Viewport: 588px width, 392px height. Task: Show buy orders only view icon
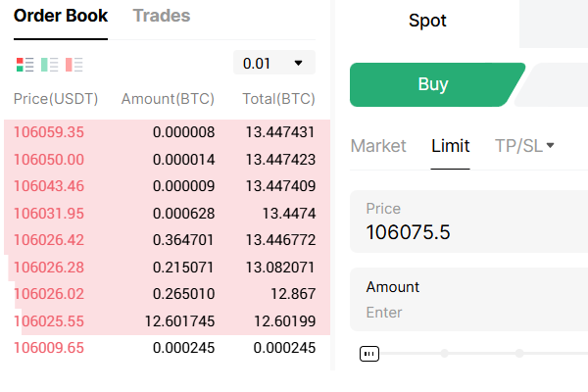49,65
